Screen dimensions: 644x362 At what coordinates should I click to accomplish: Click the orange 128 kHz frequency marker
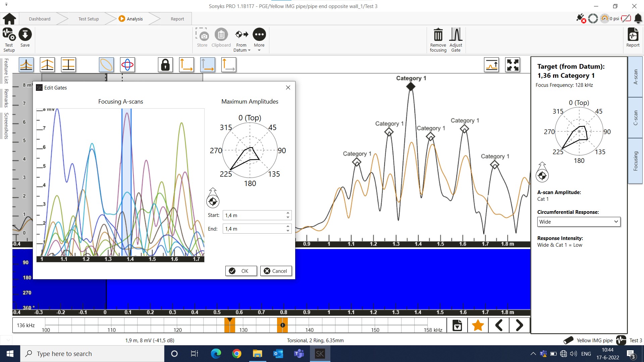(x=230, y=325)
